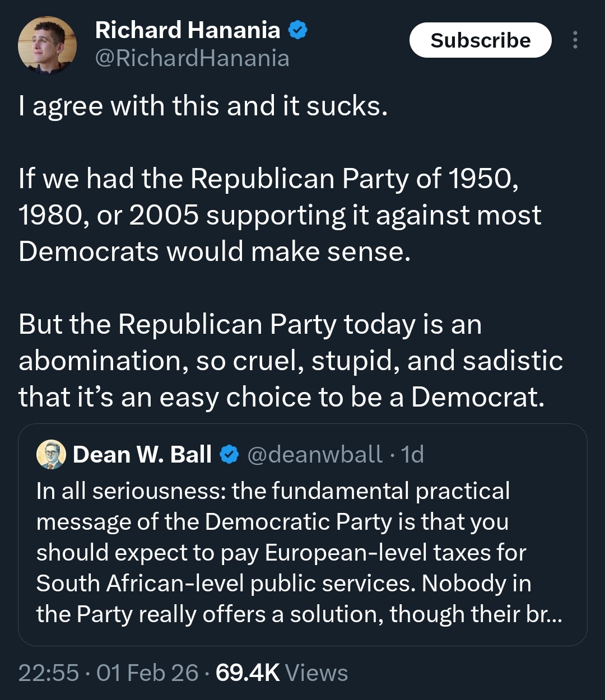605x700 pixels.
Task: Open the @RichardHanania handle link
Action: 192,58
